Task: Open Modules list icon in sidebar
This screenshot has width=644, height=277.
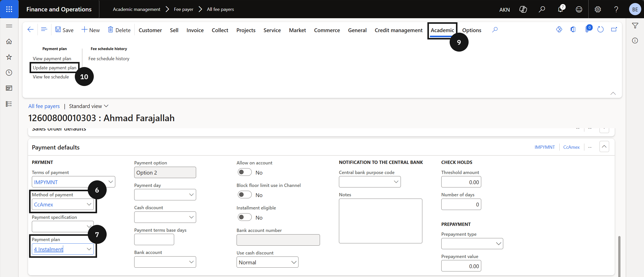Action: click(x=9, y=104)
